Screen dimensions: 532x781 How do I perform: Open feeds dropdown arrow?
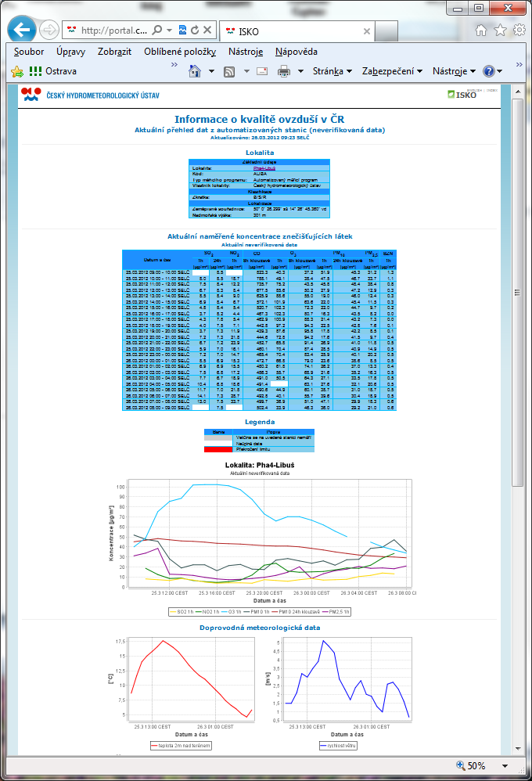246,71
